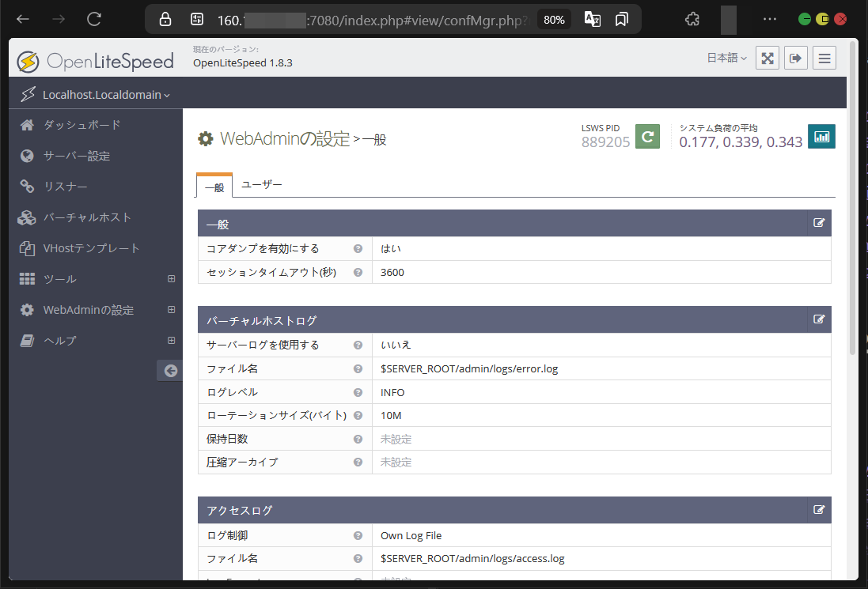Screen dimensions: 868x589
Task: Click the browser address bar URL
Action: 373,21
